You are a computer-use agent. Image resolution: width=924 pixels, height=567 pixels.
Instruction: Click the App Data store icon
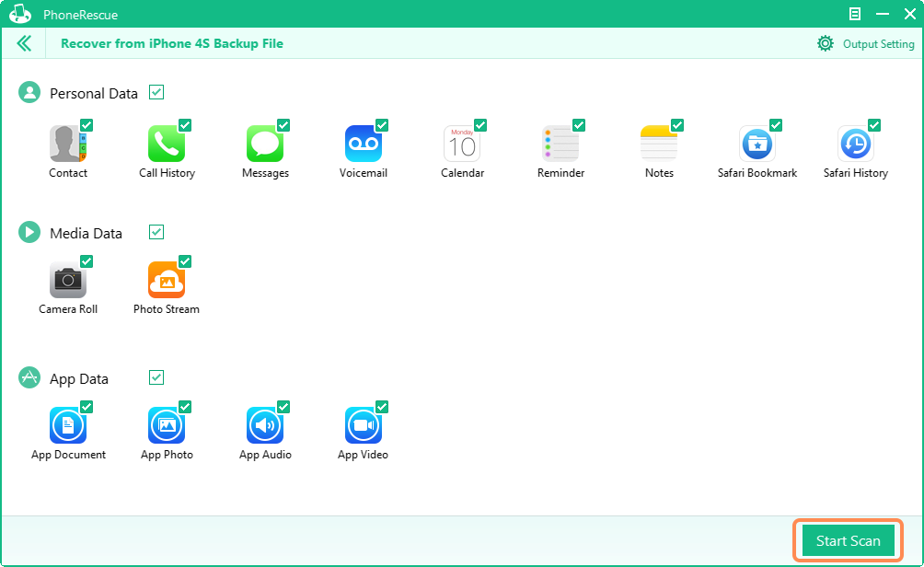(29, 377)
